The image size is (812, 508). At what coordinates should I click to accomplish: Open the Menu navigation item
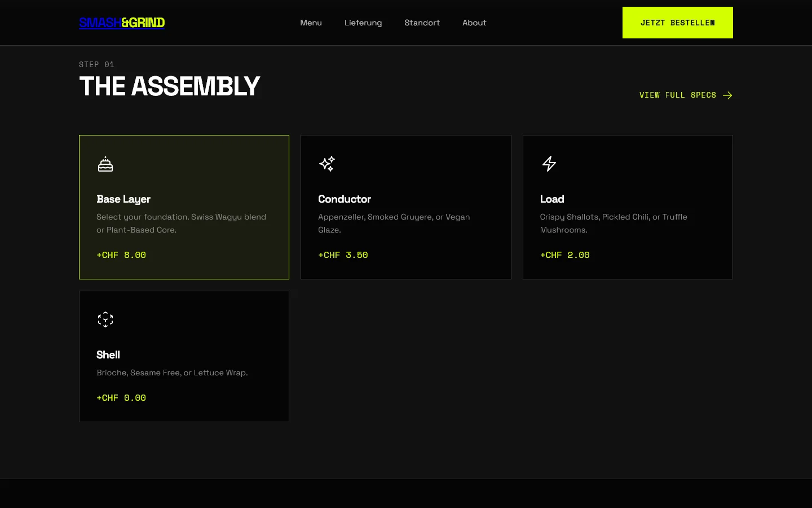311,23
